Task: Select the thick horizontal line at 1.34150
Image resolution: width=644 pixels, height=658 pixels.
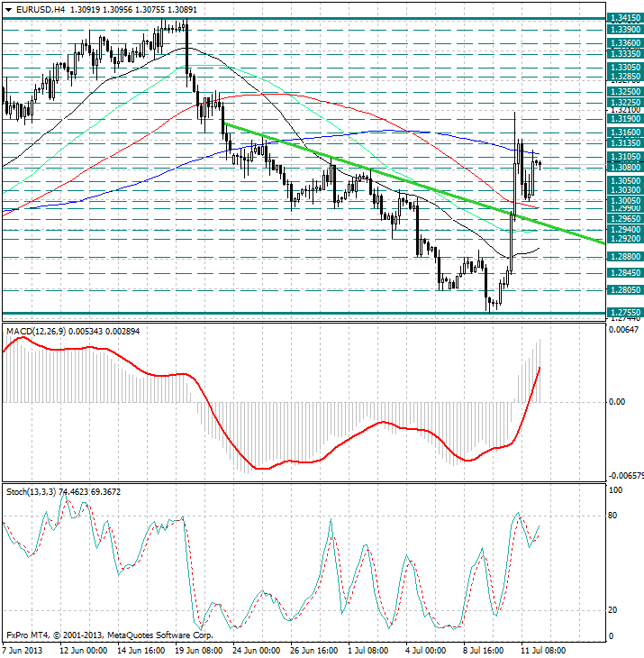Action: click(304, 19)
